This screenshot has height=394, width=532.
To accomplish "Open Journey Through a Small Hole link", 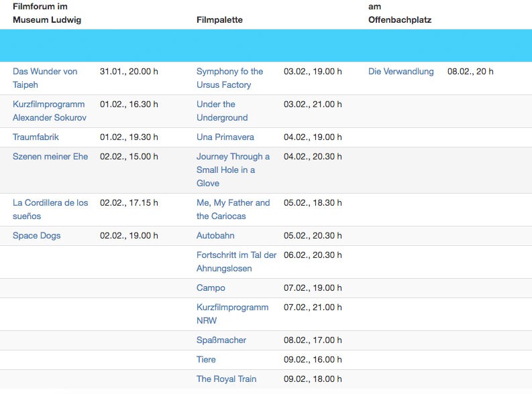I will pyautogui.click(x=233, y=170).
